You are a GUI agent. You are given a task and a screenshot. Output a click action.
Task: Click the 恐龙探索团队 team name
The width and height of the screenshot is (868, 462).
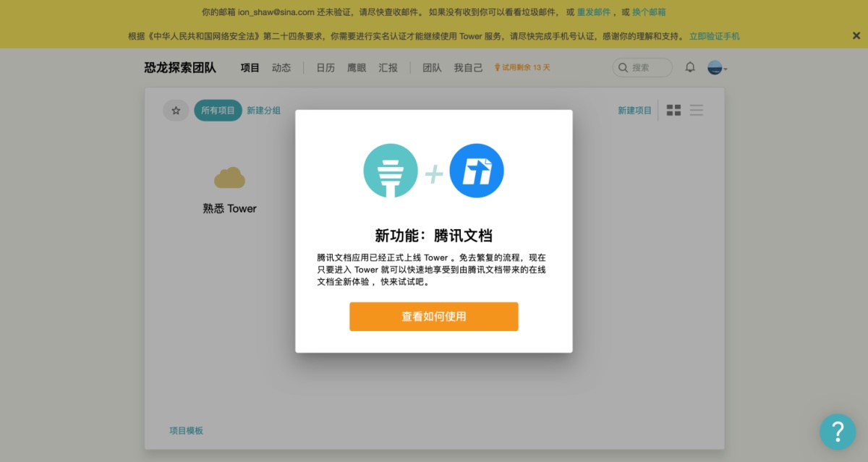click(180, 68)
